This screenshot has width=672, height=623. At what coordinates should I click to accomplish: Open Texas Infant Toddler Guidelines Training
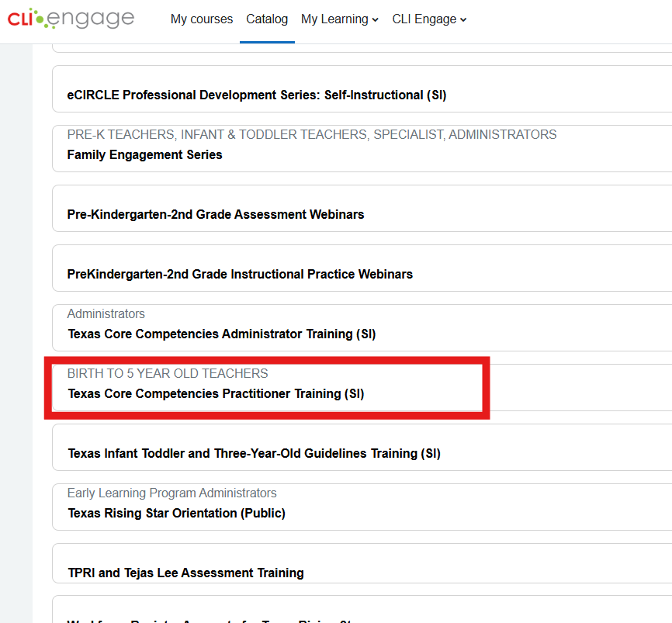tap(254, 454)
